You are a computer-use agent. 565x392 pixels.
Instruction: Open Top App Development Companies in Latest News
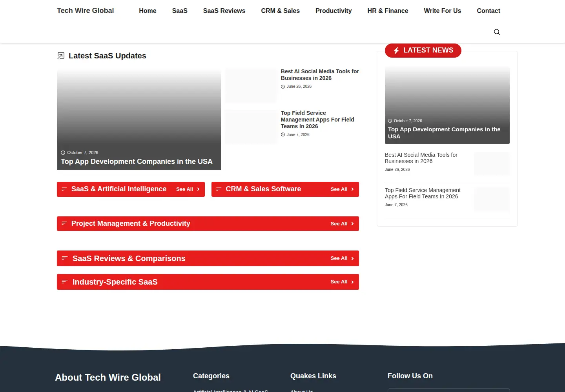pyautogui.click(x=444, y=133)
